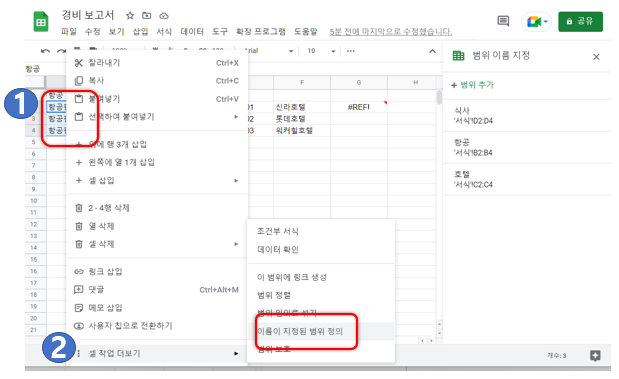619x379 pixels.
Task: Click the #REF! error cell
Action: 358,107
